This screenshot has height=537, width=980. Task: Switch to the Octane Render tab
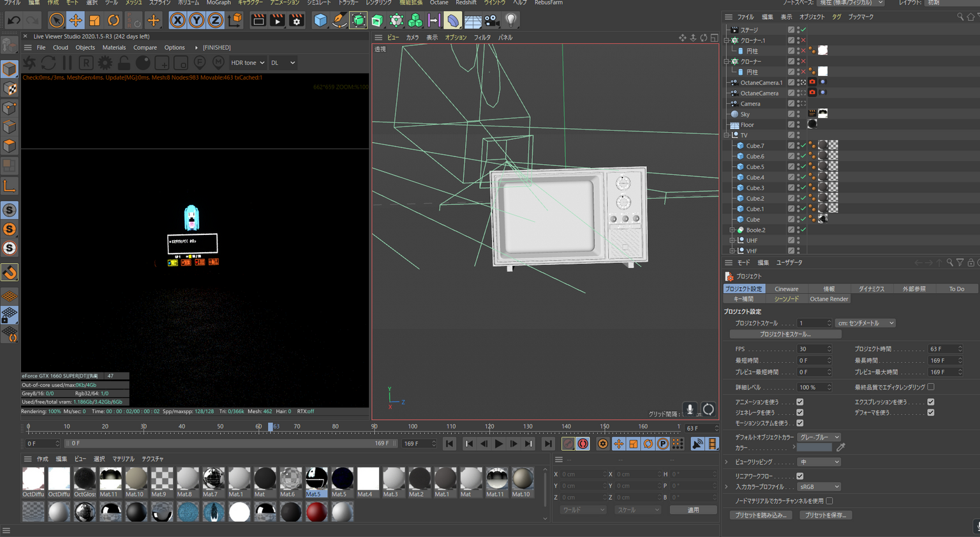point(828,299)
